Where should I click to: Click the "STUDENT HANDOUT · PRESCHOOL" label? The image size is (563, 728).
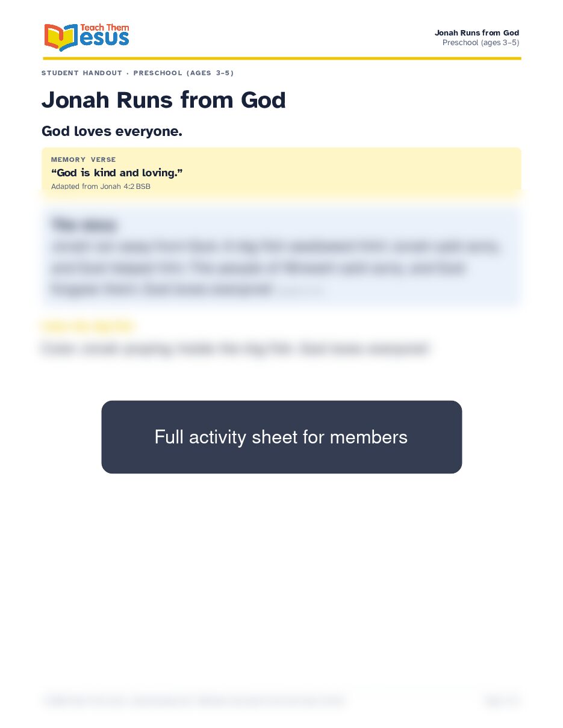[x=137, y=73]
